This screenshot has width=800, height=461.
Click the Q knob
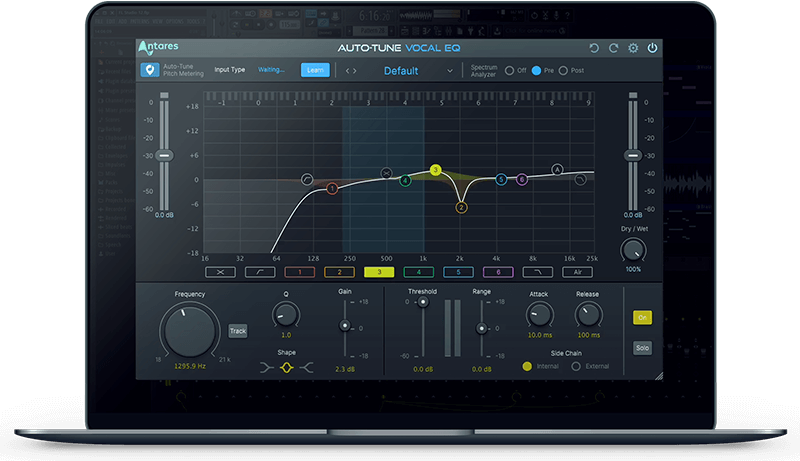pyautogui.click(x=286, y=315)
